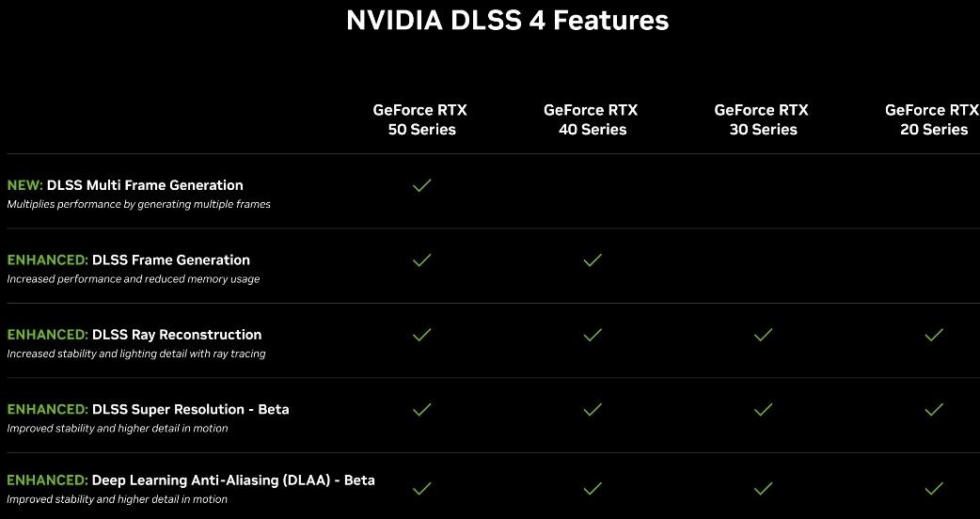This screenshot has width=980, height=519.
Task: Click the DLSS Super Resolution - Beta label
Action: click(190, 409)
